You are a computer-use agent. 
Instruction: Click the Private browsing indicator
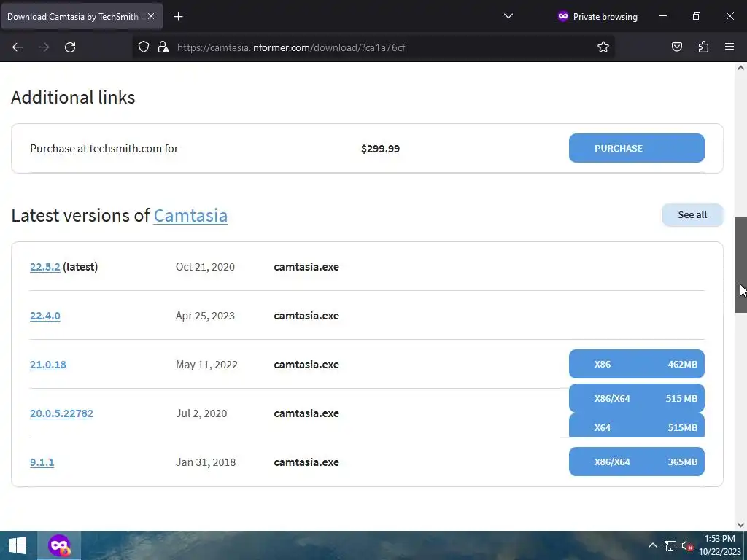pos(597,16)
